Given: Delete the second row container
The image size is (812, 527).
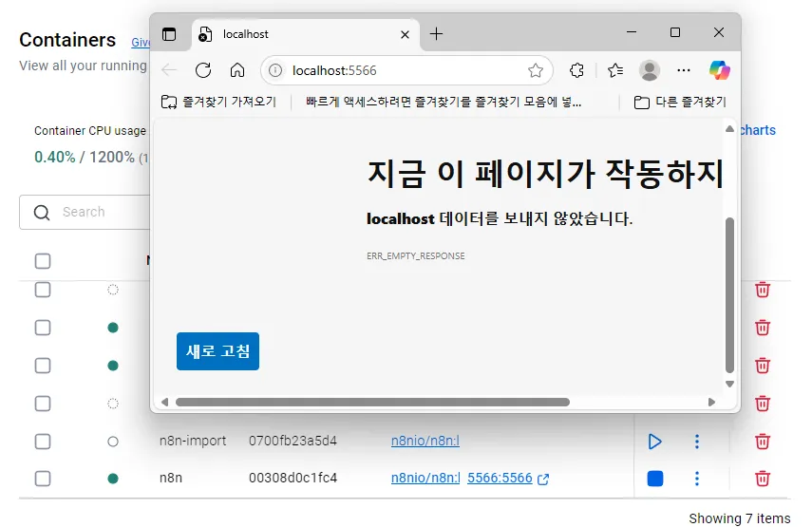Looking at the screenshot, I should coord(763,328).
